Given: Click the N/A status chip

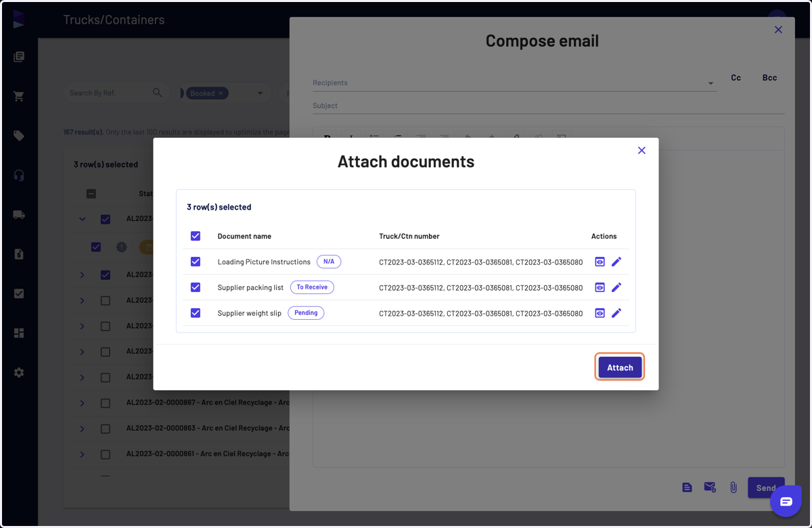Looking at the screenshot, I should click(329, 262).
